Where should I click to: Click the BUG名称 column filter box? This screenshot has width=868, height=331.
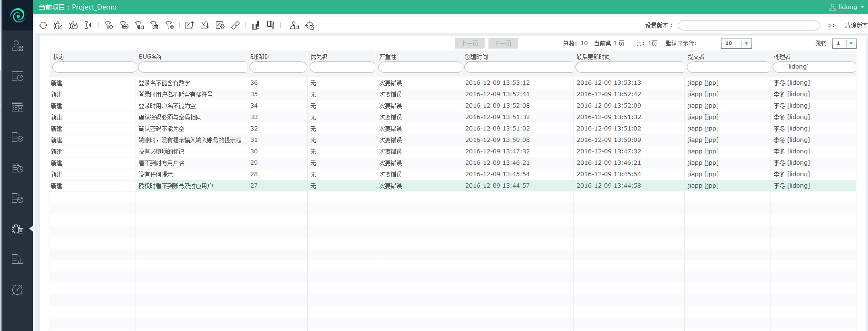point(193,67)
